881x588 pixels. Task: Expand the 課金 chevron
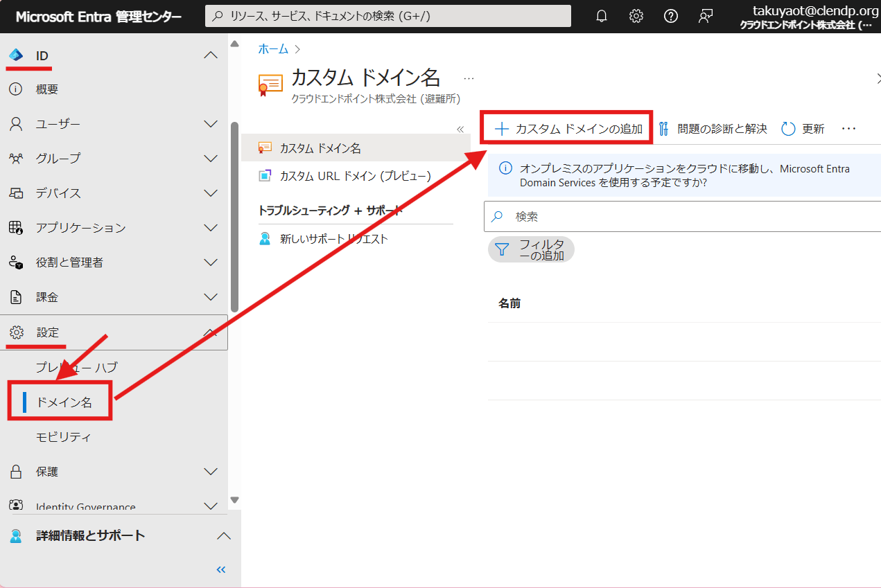tap(211, 297)
